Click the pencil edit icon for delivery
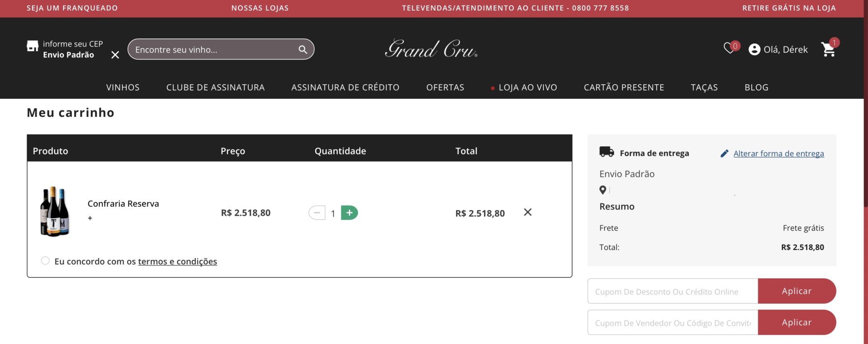The width and height of the screenshot is (868, 344). pyautogui.click(x=724, y=153)
